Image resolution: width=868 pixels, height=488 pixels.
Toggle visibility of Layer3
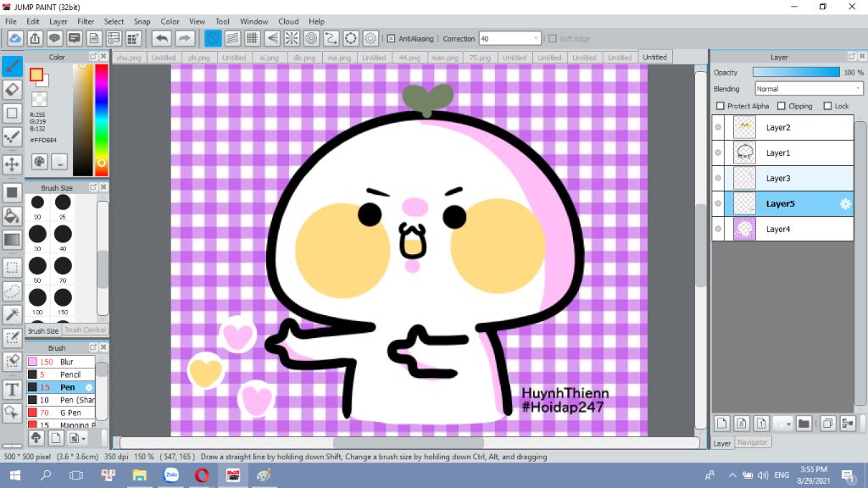pyautogui.click(x=718, y=178)
